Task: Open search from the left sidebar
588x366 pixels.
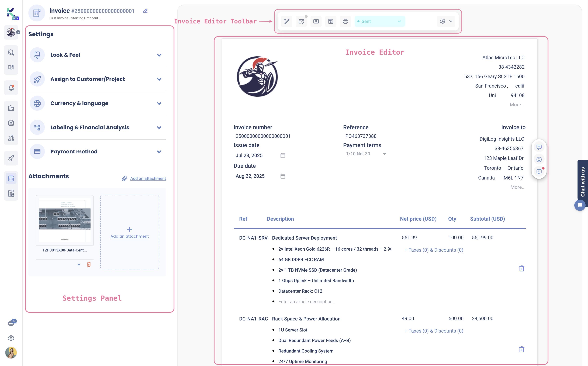Action: click(11, 52)
